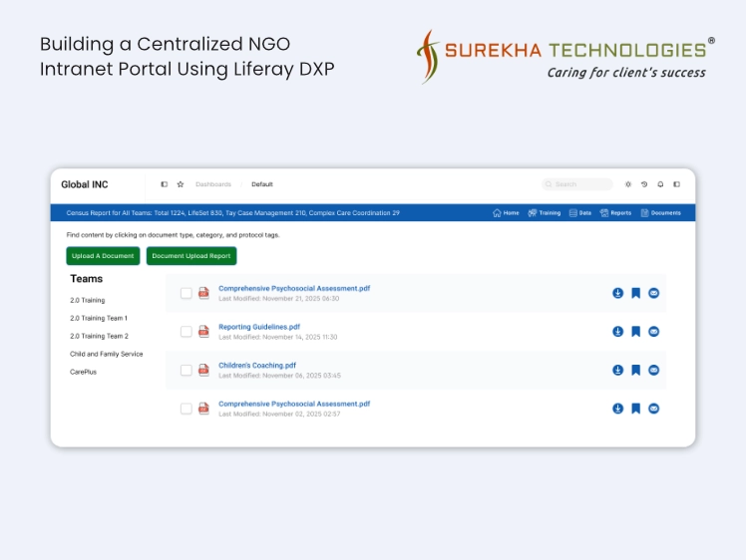Open the Children's Coaching.pdf link

pyautogui.click(x=257, y=366)
